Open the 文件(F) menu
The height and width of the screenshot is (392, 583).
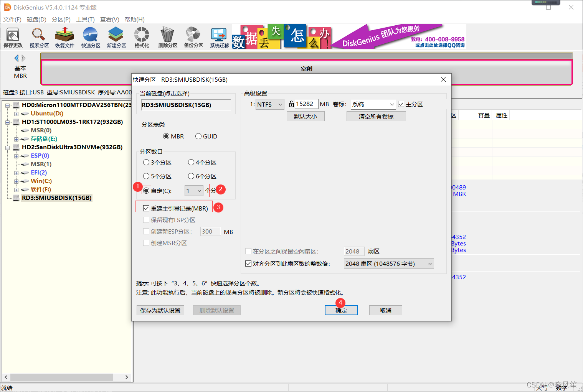(x=12, y=19)
